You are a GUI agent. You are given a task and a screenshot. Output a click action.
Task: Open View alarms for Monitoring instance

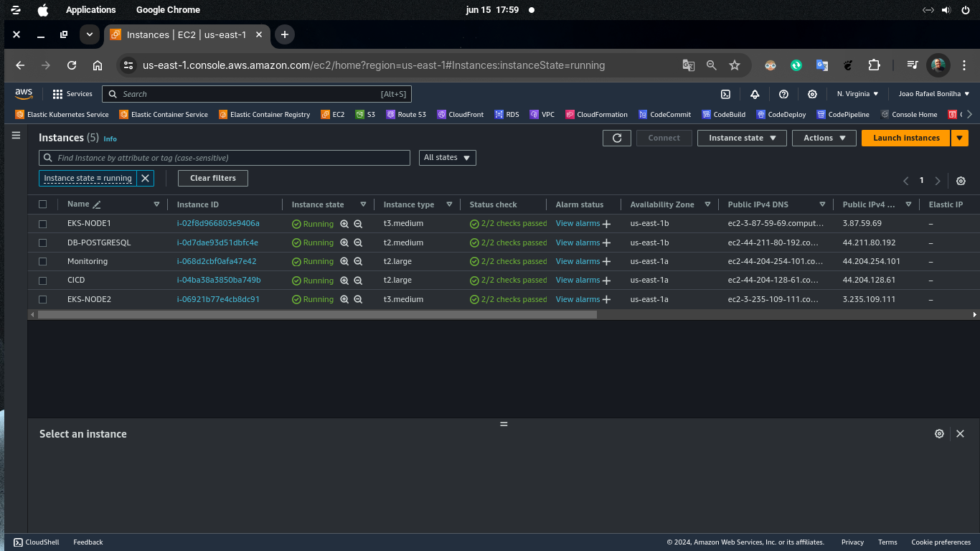578,262
